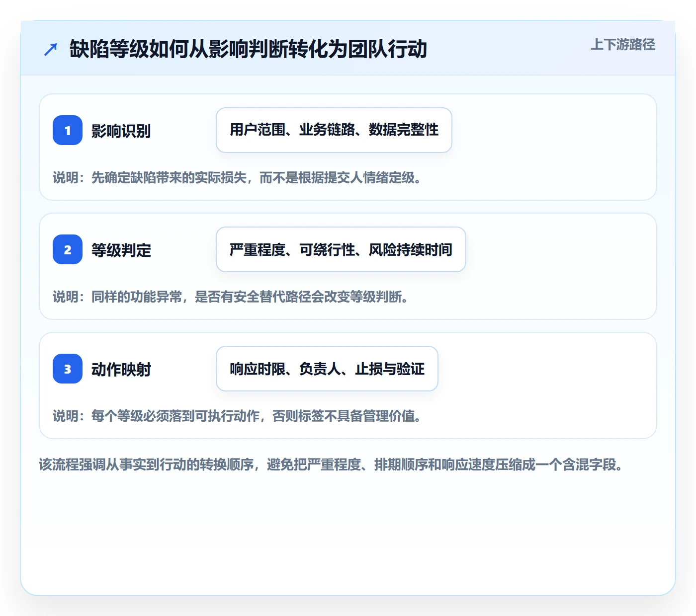The image size is (696, 616).
Task: Click the blue step number 3 badge
Action: [x=68, y=369]
